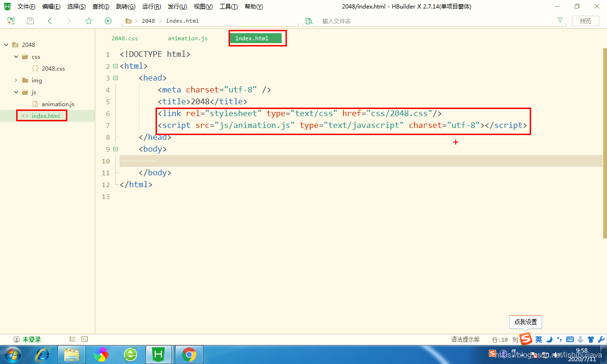The image size is (607, 364).
Task: Collapse the js folder
Action: click(16, 92)
